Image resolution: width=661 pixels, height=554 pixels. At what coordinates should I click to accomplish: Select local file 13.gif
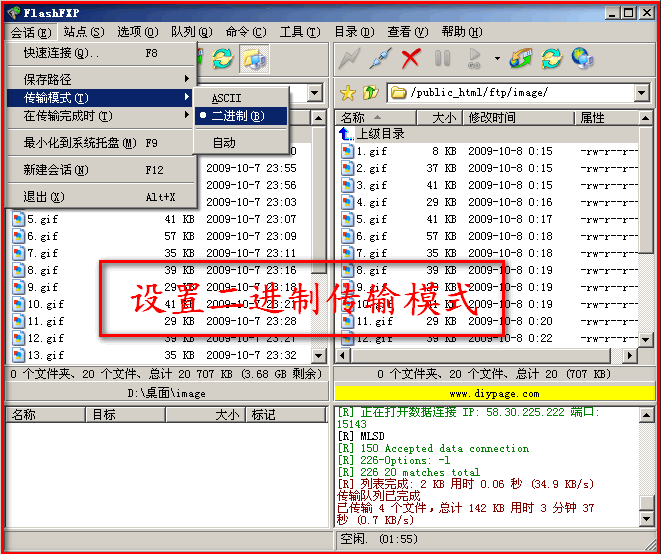coord(38,355)
